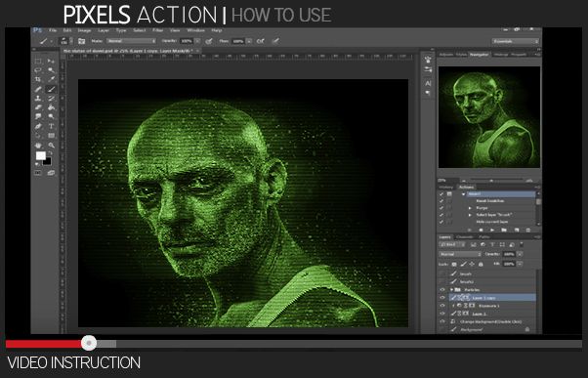Open the brush tool preset picker arrow
The width and height of the screenshot is (588, 378).
52,41
